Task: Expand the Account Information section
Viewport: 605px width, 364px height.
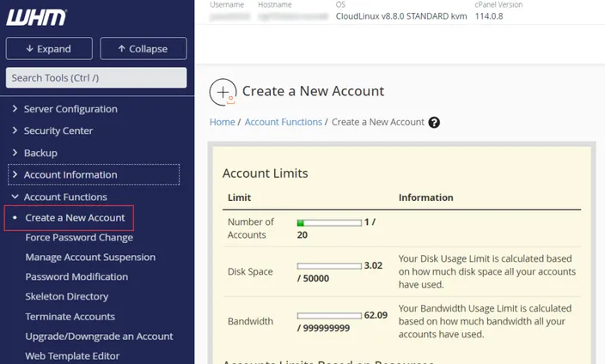Action: pyautogui.click(x=94, y=174)
